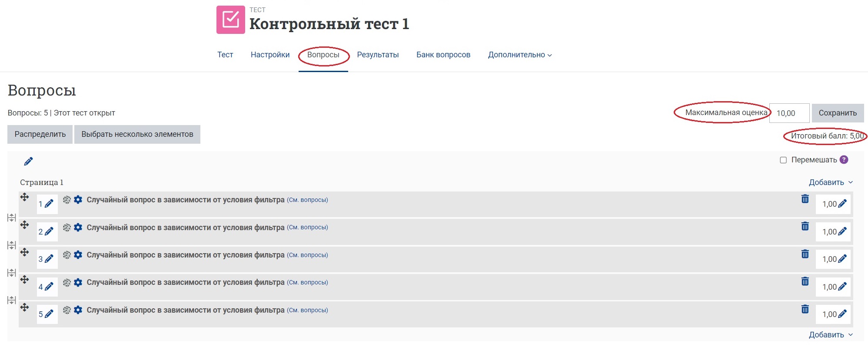Expand the Дополнительно menu

[520, 55]
